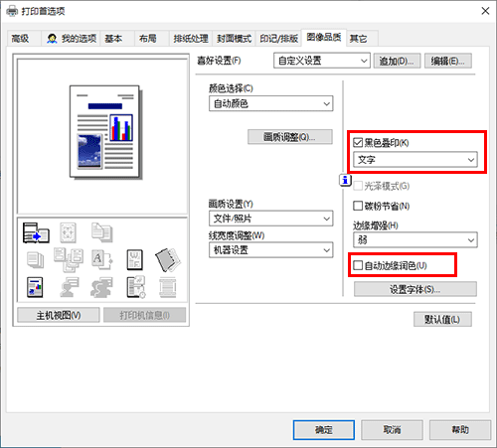The image size is (497, 448).
Task: Open the 喜好设置 dropdown showing 自定义设置
Action: pyautogui.click(x=322, y=61)
